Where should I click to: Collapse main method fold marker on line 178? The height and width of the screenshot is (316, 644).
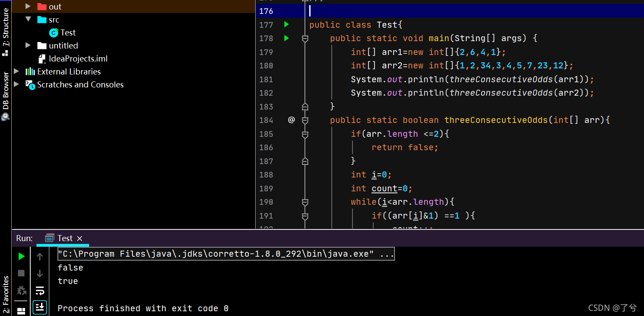point(305,39)
